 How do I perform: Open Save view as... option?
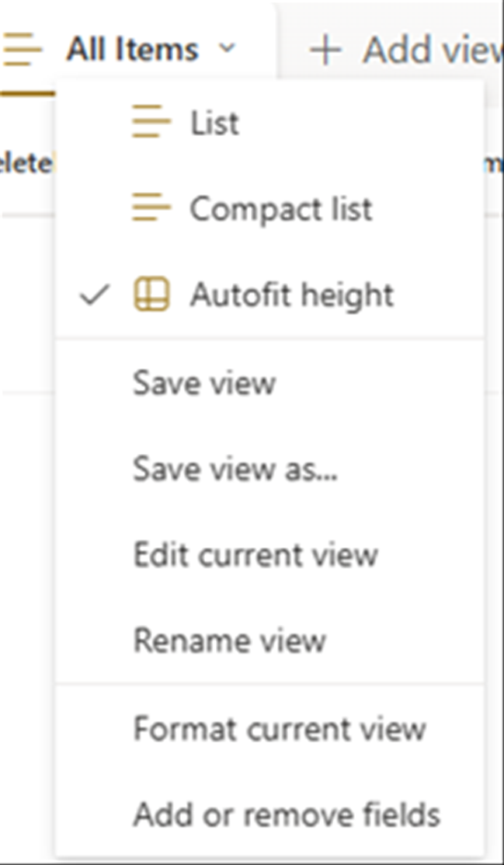tap(269, 469)
